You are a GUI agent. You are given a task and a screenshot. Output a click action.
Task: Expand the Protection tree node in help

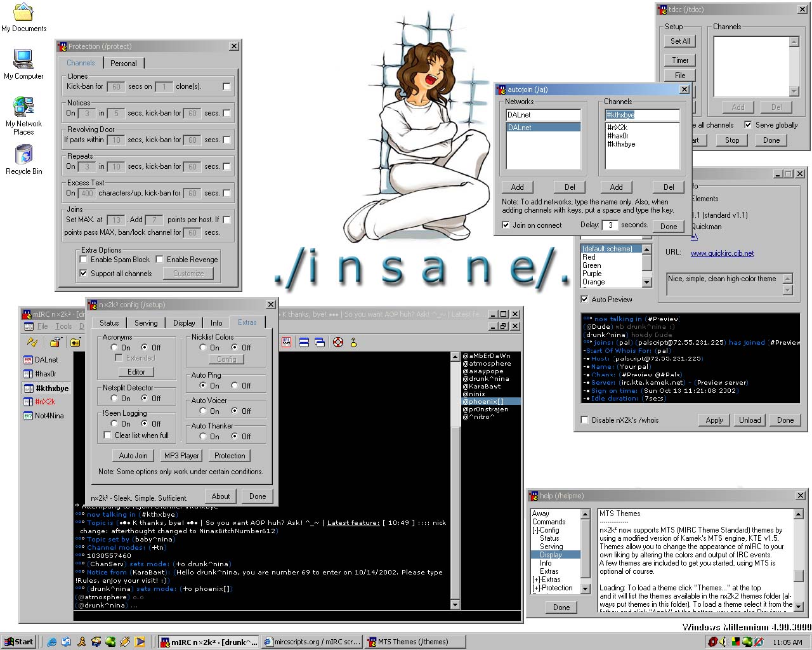[x=536, y=588]
